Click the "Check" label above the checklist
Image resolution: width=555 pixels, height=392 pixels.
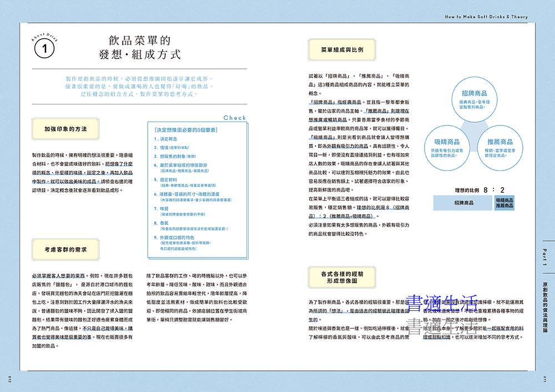234,118
